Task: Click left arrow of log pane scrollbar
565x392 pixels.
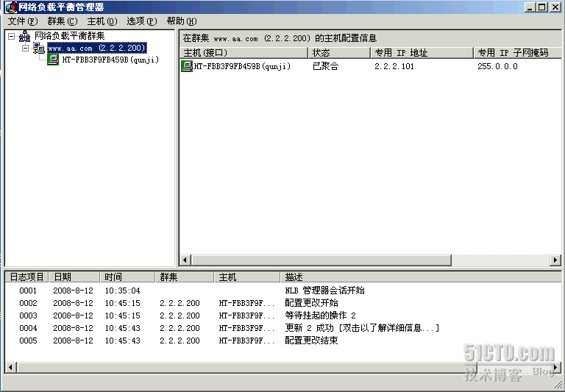Action: 10,368
